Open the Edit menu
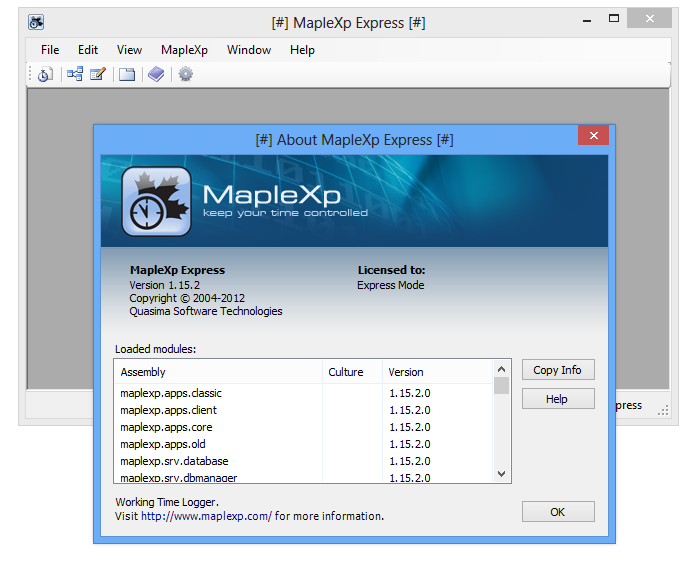687x584 pixels. tap(88, 50)
